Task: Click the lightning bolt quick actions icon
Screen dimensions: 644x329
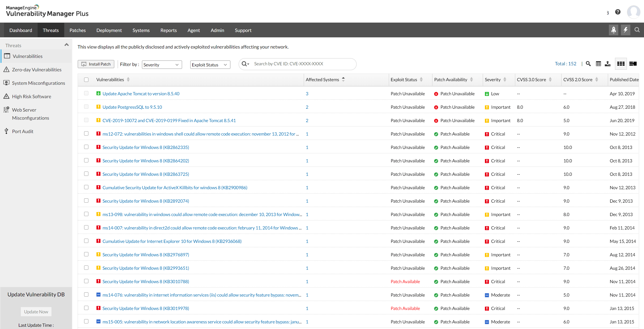Action: coord(625,30)
